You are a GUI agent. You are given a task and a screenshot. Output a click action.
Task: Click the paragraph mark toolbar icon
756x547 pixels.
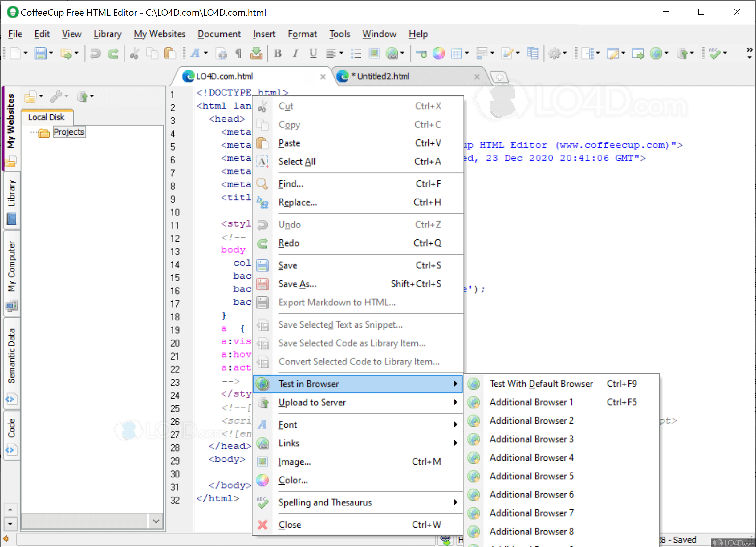click(238, 53)
